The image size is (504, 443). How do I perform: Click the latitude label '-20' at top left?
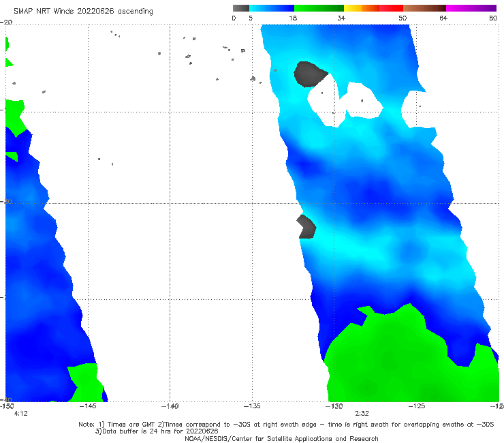coord(6,22)
